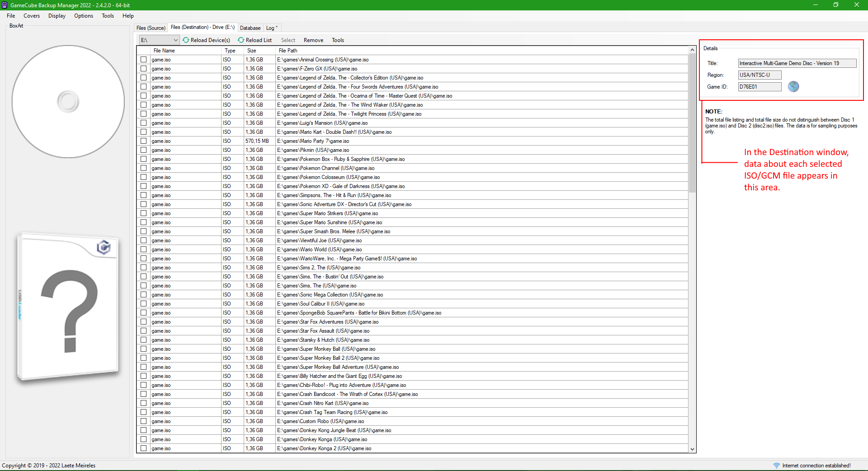
Task: Click the question mark box art cover
Action: click(68, 307)
